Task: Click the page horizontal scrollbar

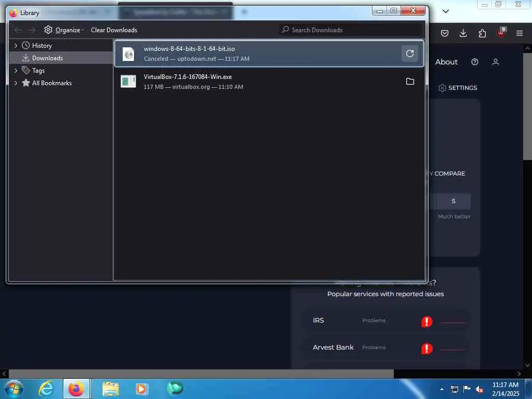Action: 201,374
